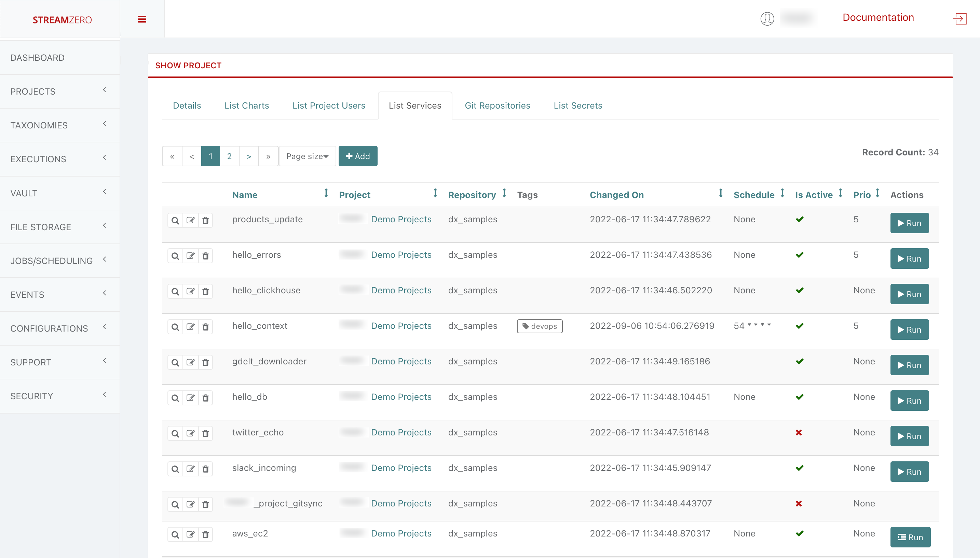Edit the hello_context service
The width and height of the screenshot is (980, 558).
click(191, 327)
